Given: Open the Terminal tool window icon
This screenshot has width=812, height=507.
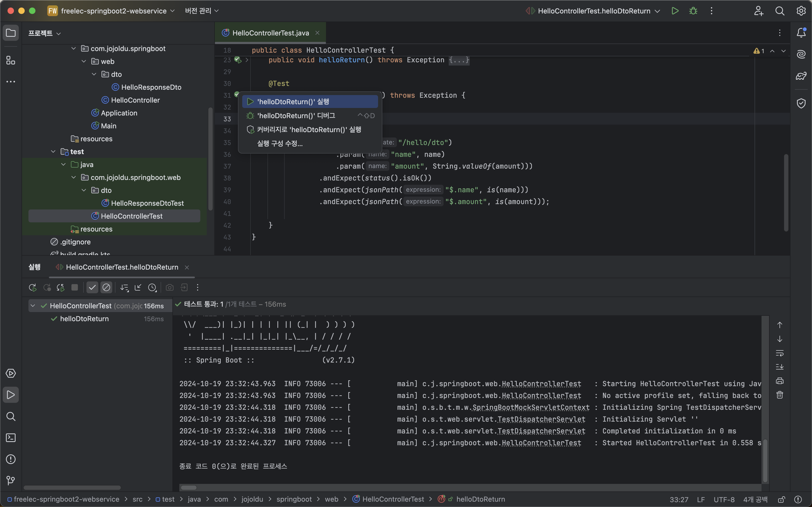Looking at the screenshot, I should coord(11,438).
